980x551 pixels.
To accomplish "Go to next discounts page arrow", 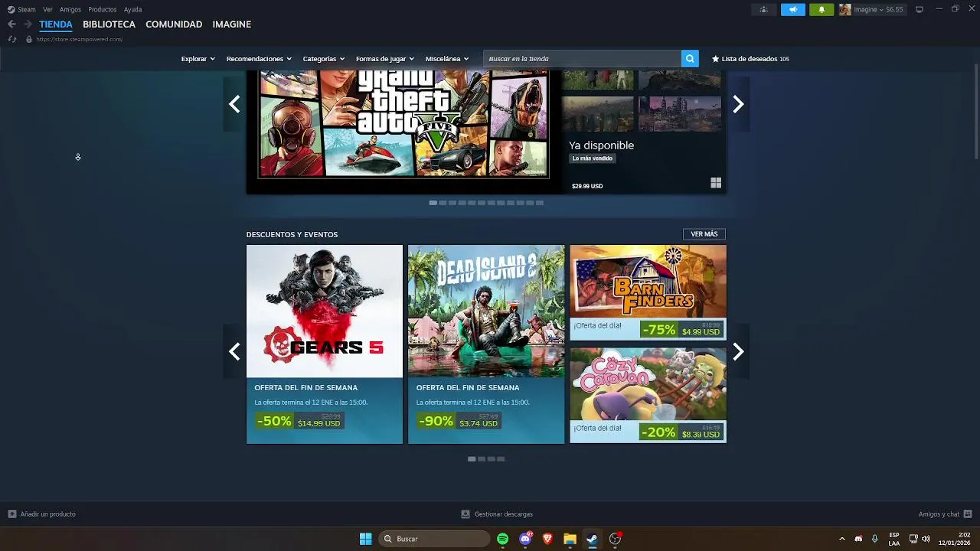I will [x=738, y=351].
